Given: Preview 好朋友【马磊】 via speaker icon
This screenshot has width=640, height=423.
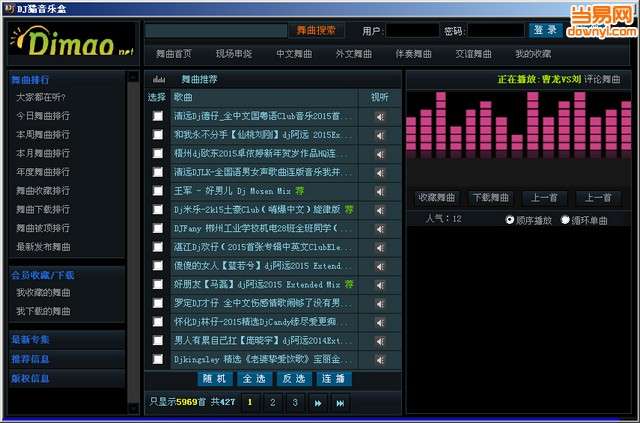Looking at the screenshot, I should (380, 285).
